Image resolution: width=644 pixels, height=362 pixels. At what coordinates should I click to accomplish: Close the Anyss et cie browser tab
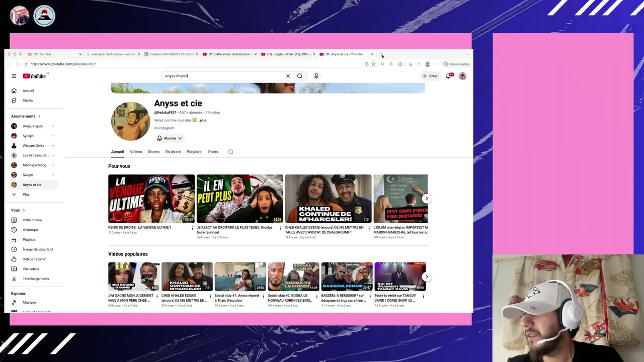372,54
